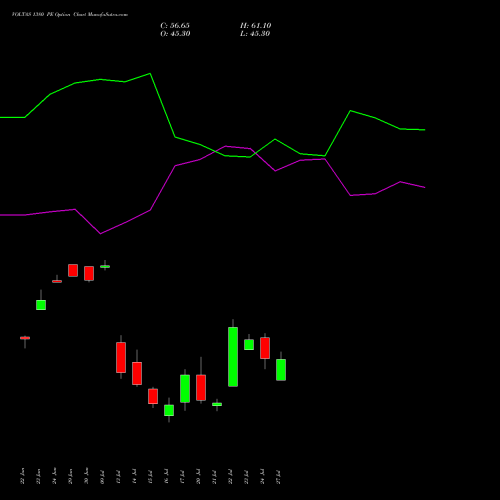Viewport: 500px width, 500px height.
Task: Click the low value L: 45.30
Action: pos(255,34)
